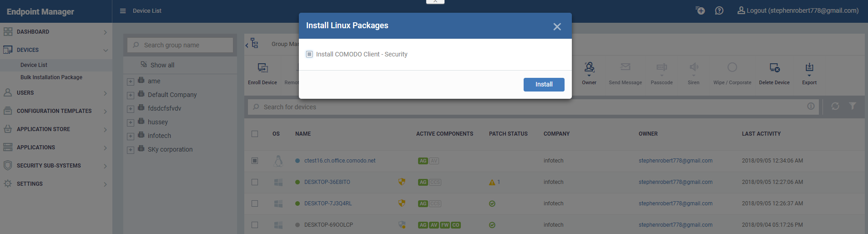Viewport: 868px width, 234px height.
Task: Expand the Users chevron
Action: pyautogui.click(x=105, y=93)
